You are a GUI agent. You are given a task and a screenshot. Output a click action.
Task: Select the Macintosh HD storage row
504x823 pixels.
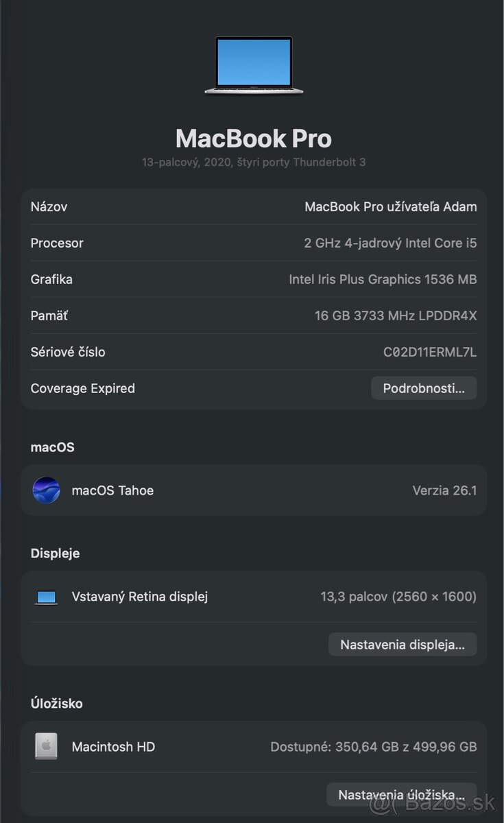pyautogui.click(x=253, y=746)
